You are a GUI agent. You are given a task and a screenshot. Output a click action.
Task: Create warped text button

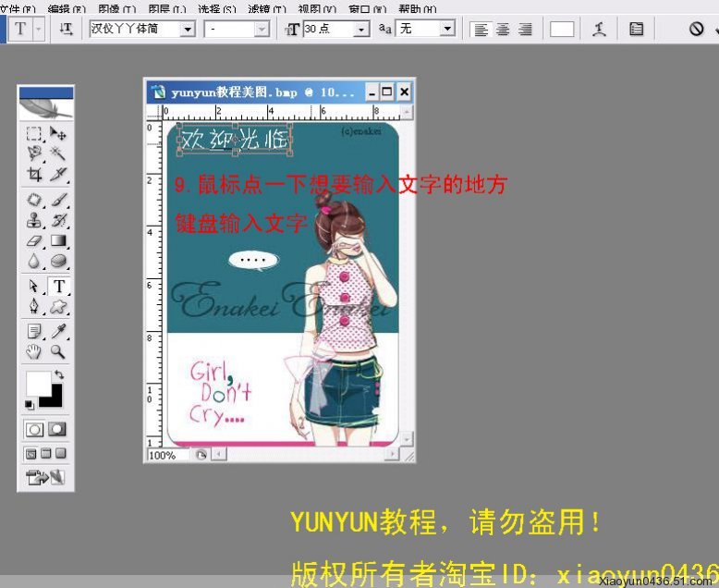(599, 30)
